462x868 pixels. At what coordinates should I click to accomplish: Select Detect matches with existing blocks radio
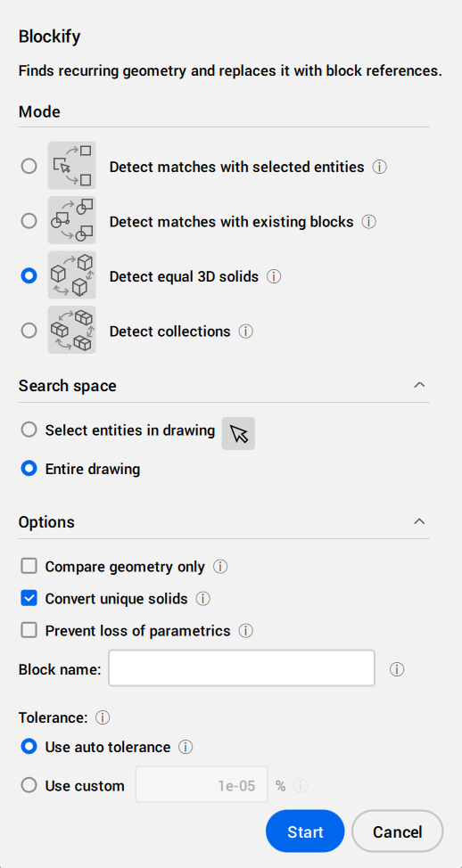click(x=29, y=221)
